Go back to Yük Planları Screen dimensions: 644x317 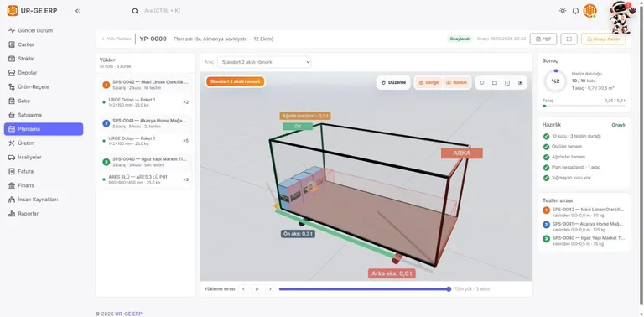click(x=117, y=39)
